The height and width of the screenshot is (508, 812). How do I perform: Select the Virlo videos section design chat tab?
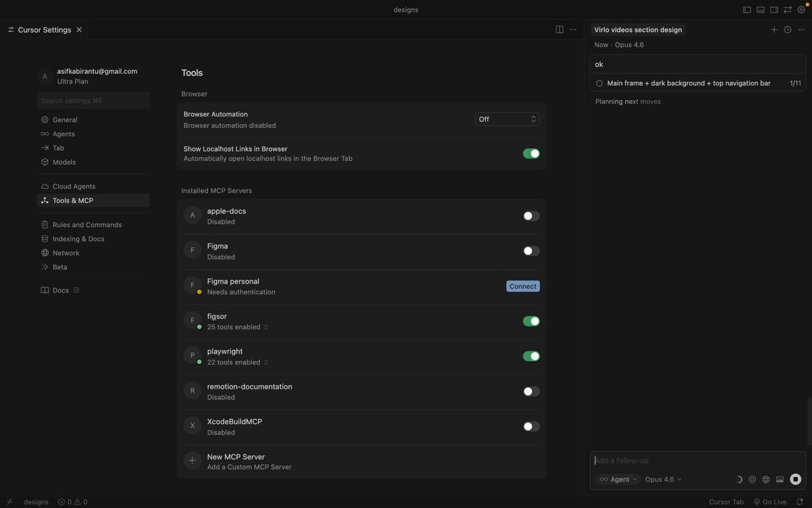(x=637, y=30)
